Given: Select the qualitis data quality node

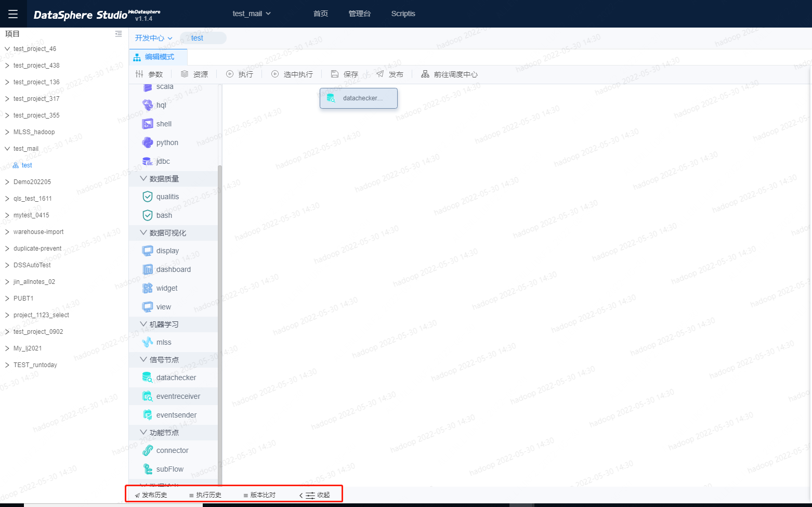Looking at the screenshot, I should click(x=167, y=197).
